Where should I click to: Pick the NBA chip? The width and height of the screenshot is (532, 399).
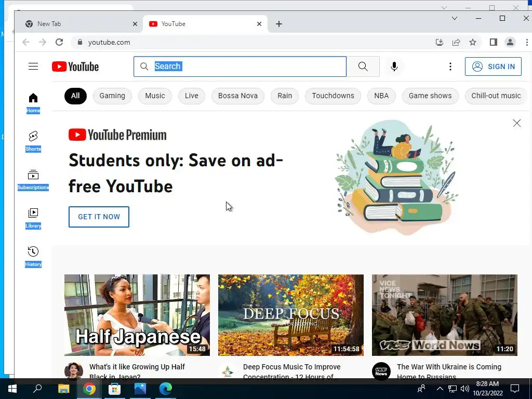pos(381,96)
